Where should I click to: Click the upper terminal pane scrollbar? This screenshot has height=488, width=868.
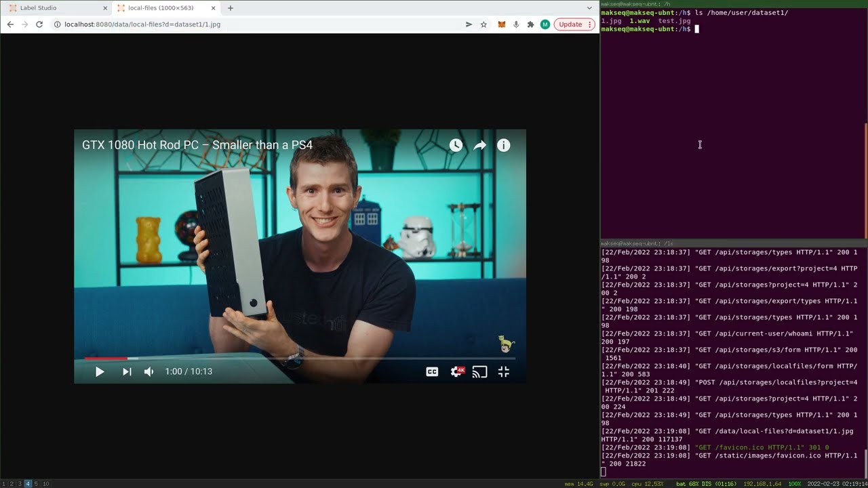(866, 180)
